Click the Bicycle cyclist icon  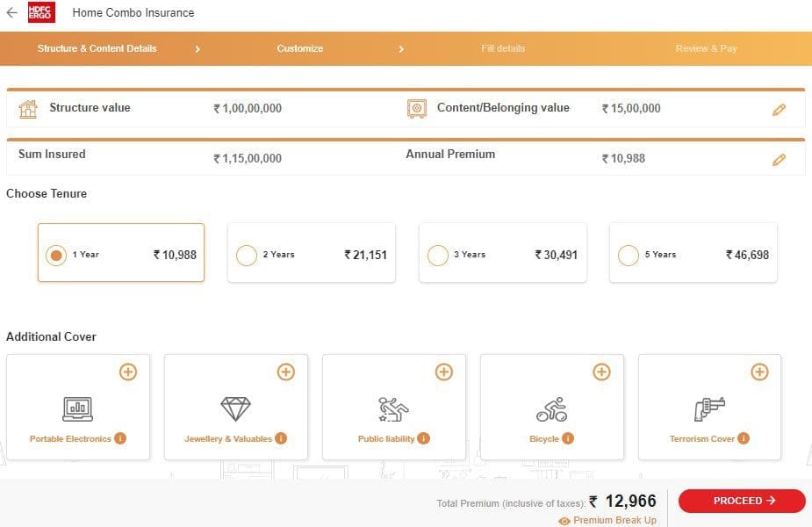pos(552,408)
